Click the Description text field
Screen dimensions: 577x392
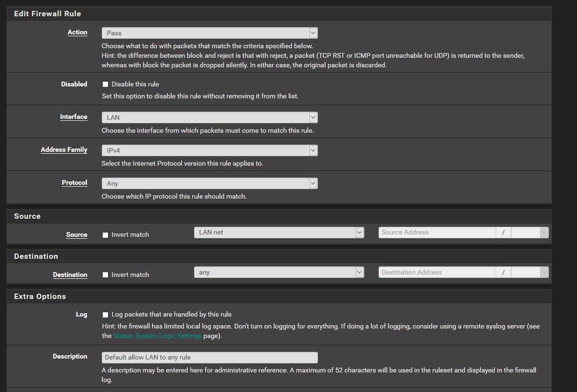(x=209, y=357)
